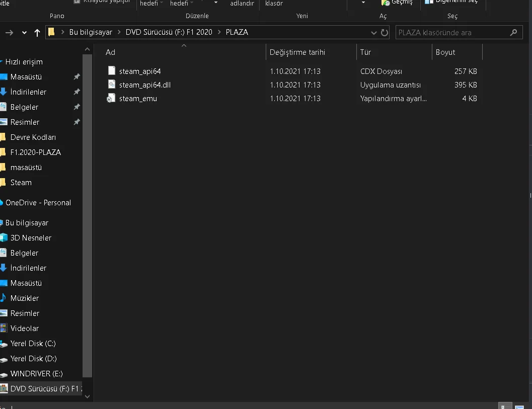Open Müzikler folder

(x=25, y=298)
